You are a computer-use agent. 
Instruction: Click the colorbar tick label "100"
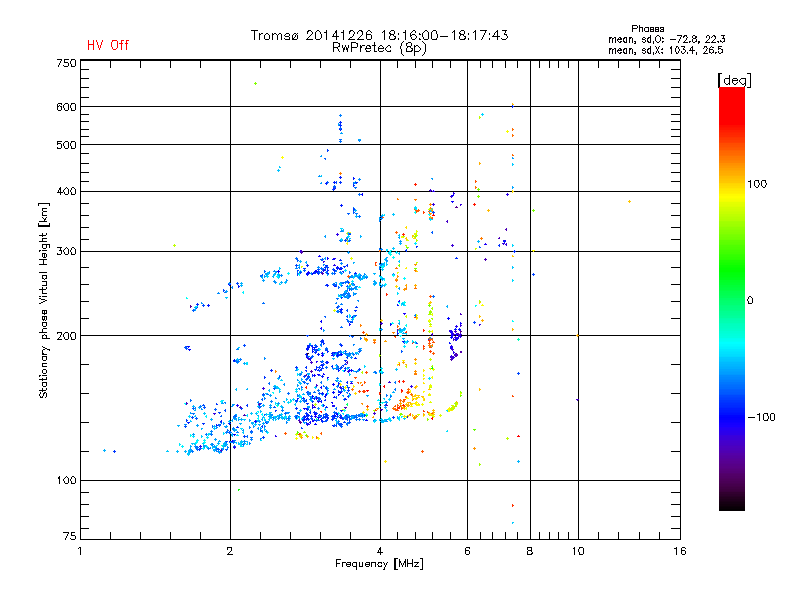757,184
